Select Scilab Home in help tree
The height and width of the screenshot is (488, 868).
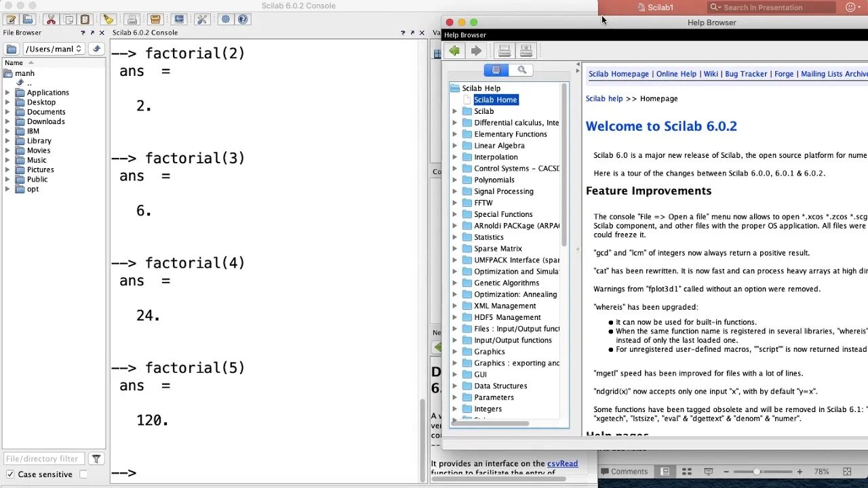tap(496, 100)
